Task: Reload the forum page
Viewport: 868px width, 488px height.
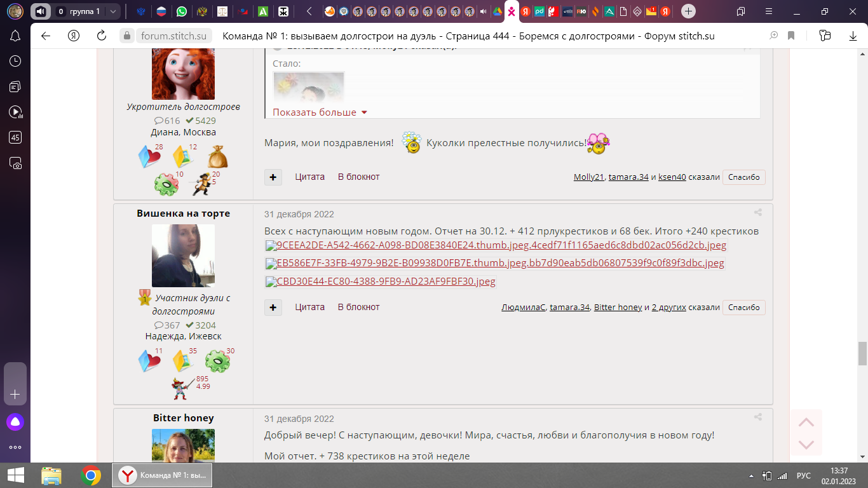Action: (x=101, y=36)
